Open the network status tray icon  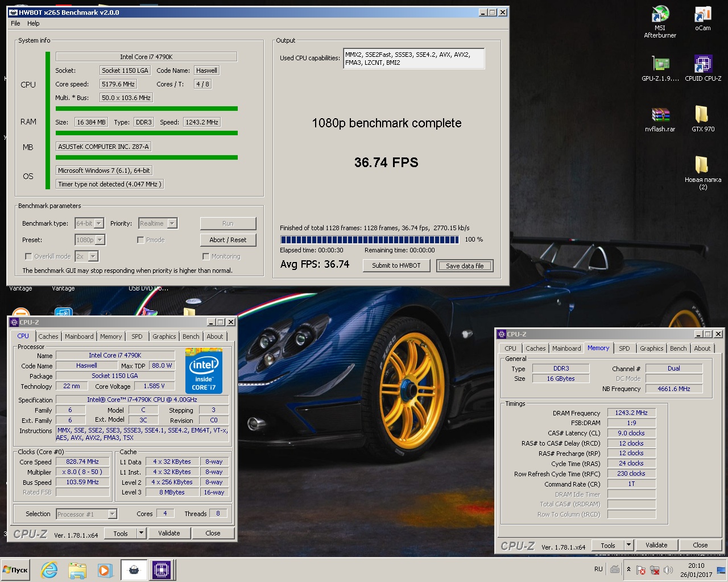(x=655, y=570)
